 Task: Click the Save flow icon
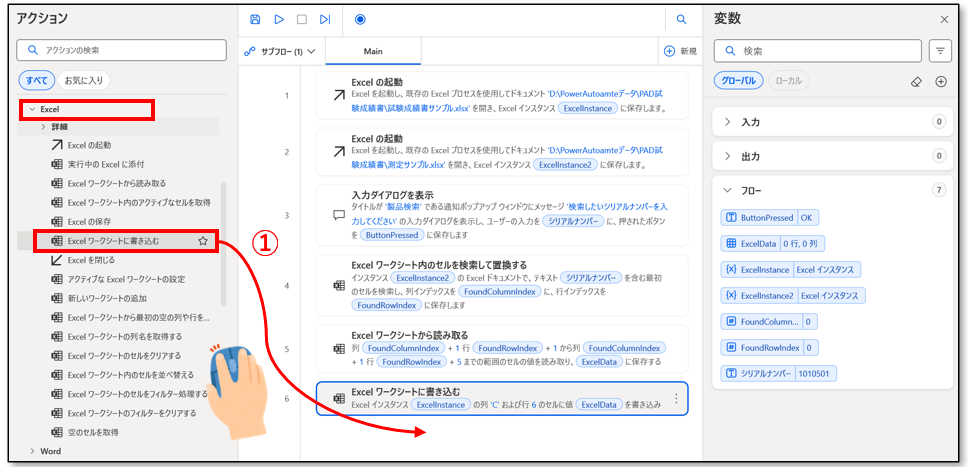click(x=255, y=19)
